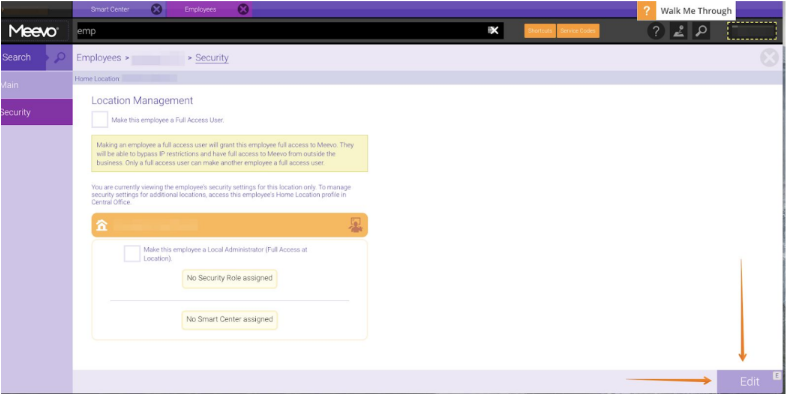The width and height of the screenshot is (787, 394).
Task: Clear the search field with the X icon
Action: click(x=493, y=31)
